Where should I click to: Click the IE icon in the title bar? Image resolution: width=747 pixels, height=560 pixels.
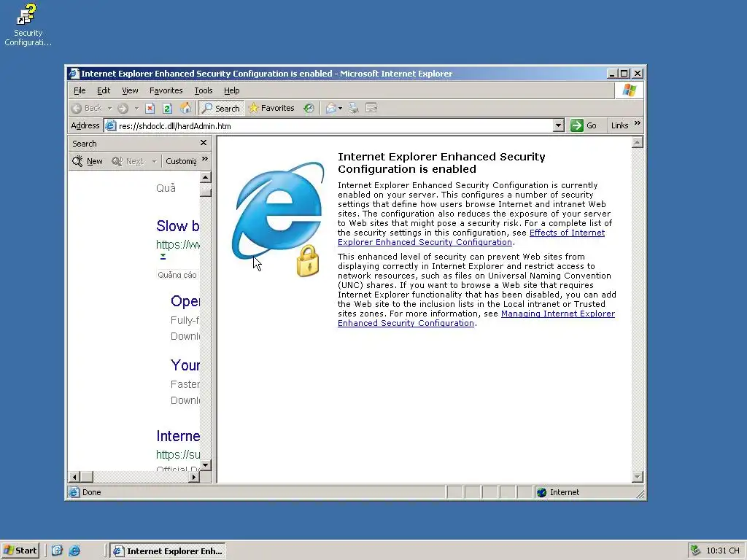[74, 74]
